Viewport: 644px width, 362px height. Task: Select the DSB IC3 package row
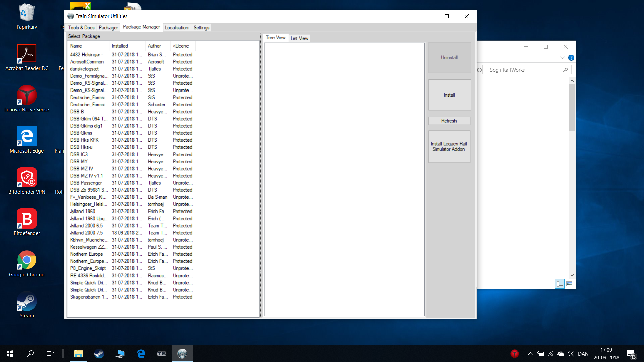[79, 155]
